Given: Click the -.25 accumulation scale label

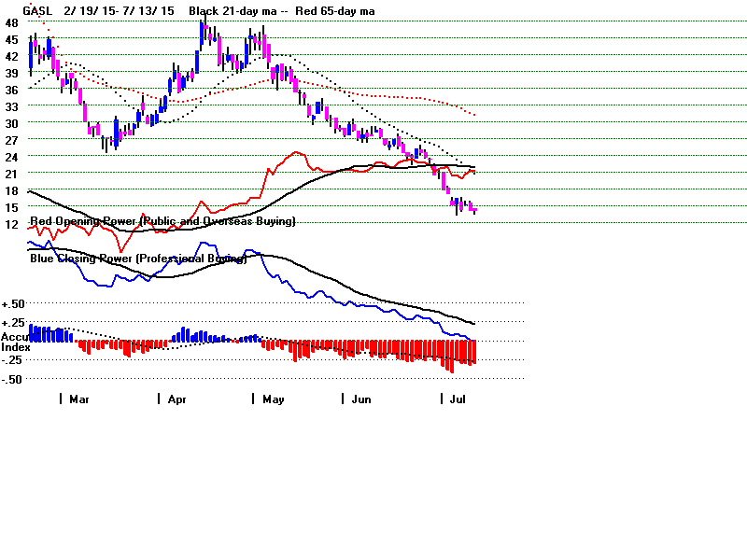Looking at the screenshot, I should 13,360.
